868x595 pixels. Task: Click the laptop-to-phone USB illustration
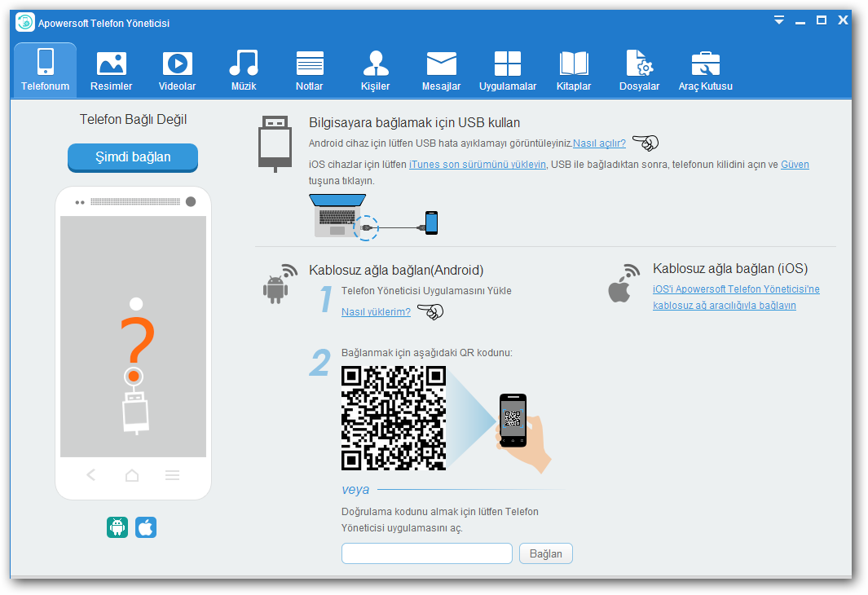pos(373,217)
